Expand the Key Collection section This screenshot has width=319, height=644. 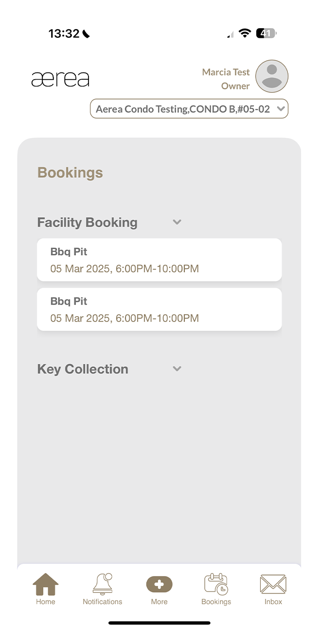(x=177, y=369)
